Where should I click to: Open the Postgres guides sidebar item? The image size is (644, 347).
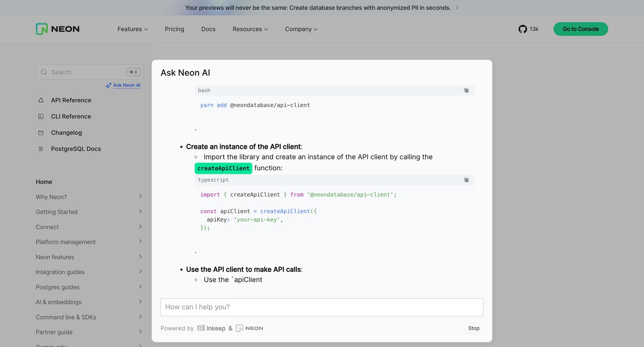(x=57, y=287)
